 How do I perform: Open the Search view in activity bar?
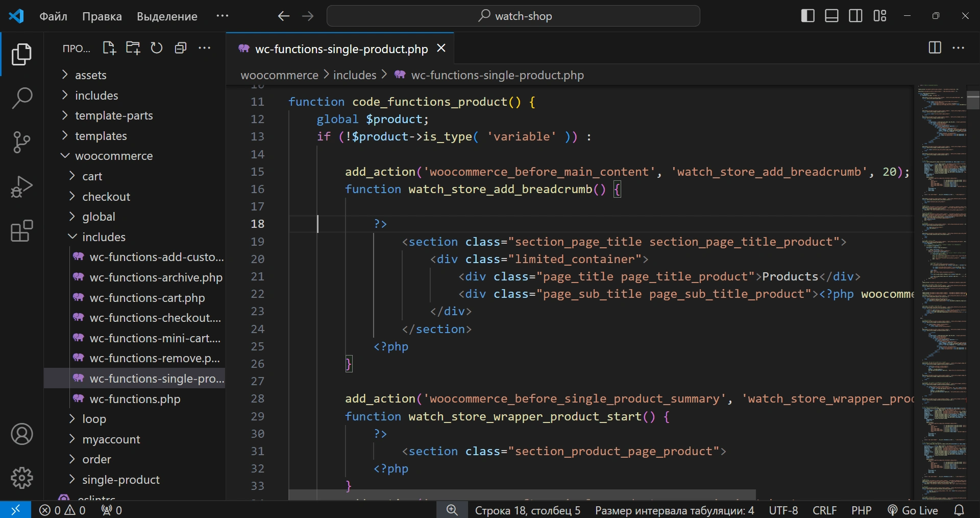21,98
